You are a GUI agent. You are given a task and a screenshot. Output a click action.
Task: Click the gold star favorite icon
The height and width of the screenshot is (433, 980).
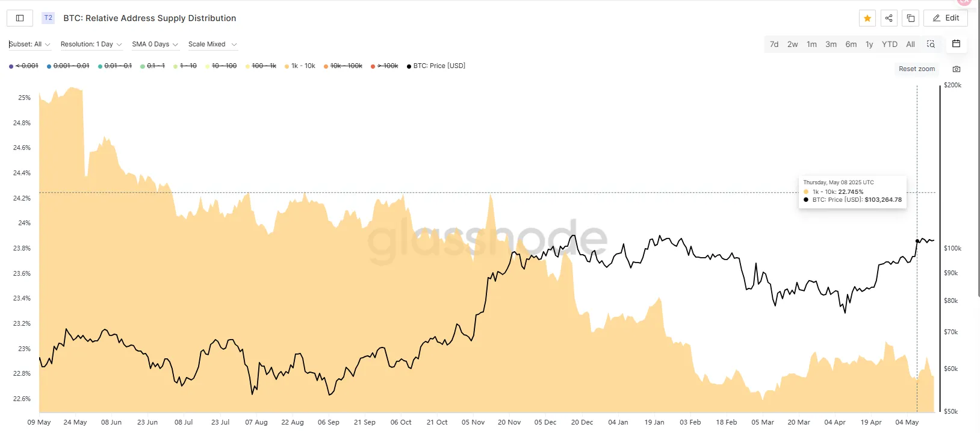(867, 18)
